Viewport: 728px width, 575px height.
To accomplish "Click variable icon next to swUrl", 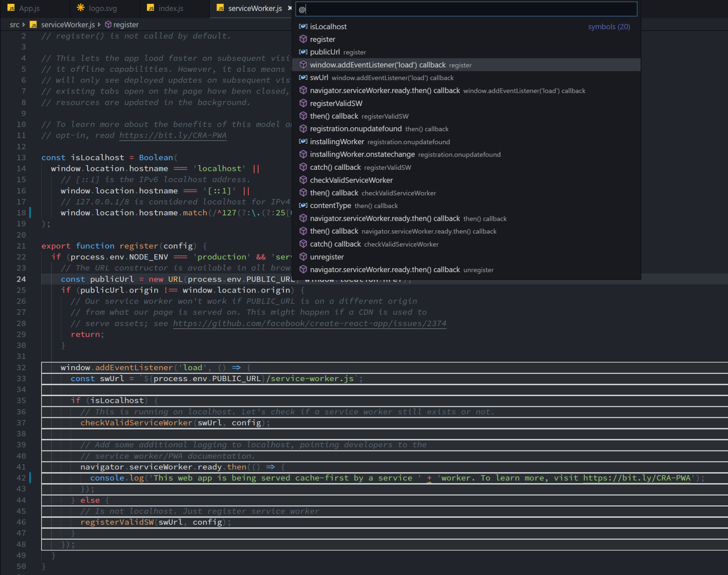I will tap(303, 77).
